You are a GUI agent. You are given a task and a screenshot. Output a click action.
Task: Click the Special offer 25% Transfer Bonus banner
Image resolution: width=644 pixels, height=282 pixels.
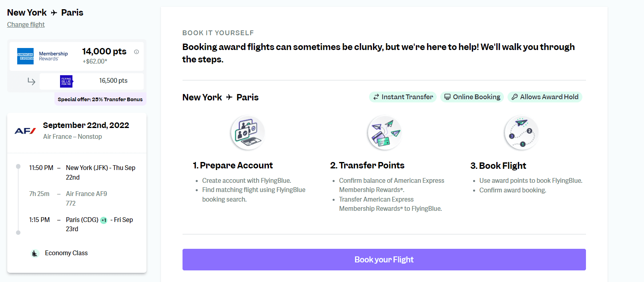[x=100, y=99]
